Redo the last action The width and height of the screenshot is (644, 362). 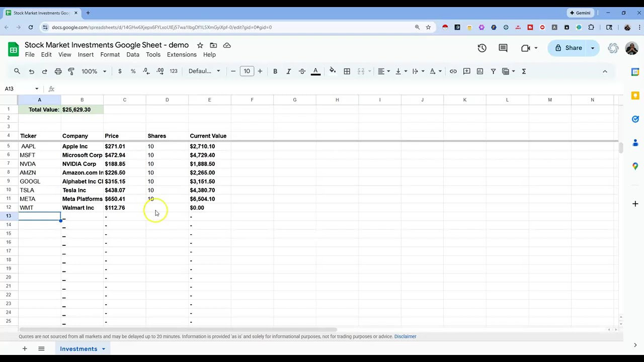coord(44,71)
